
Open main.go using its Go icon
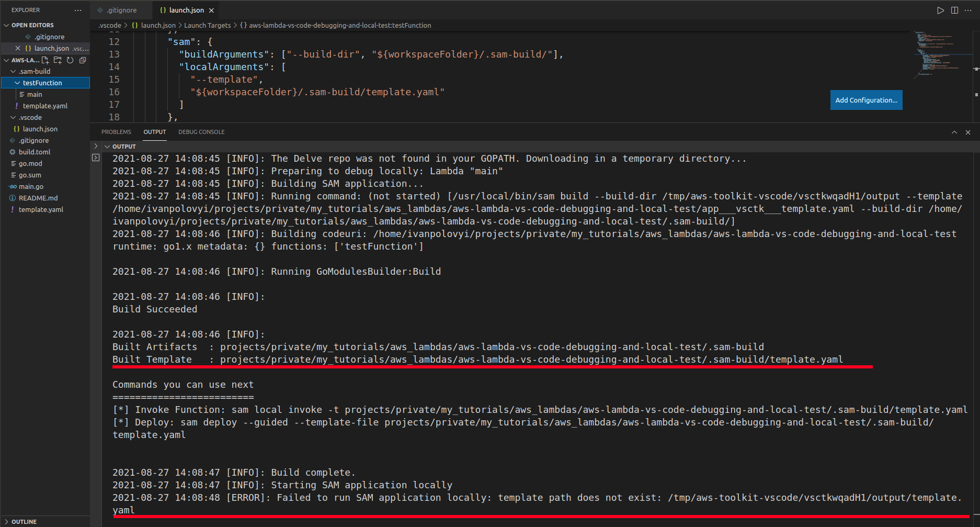coord(13,186)
